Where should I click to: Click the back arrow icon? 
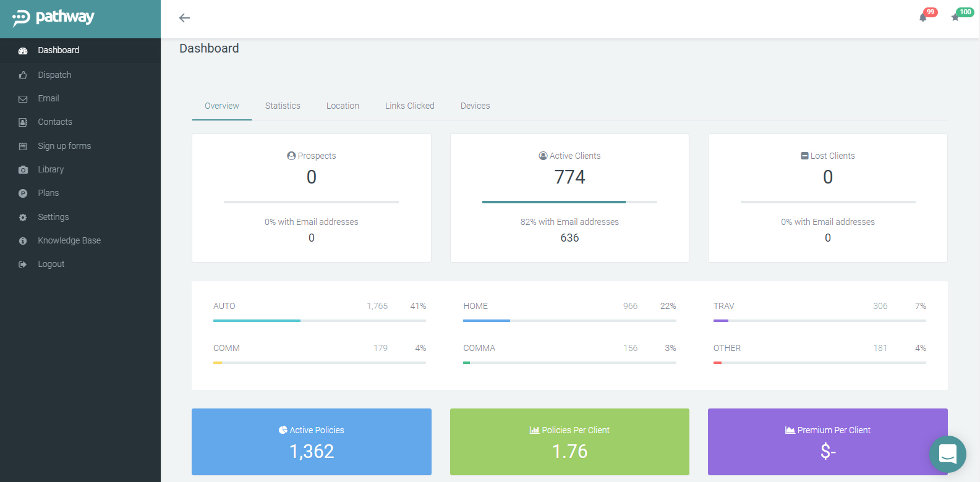[x=184, y=18]
